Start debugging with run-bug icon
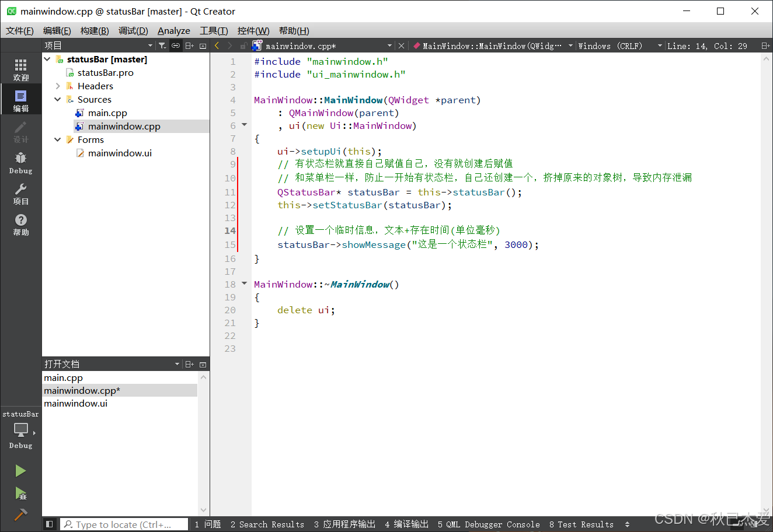 tap(20, 494)
